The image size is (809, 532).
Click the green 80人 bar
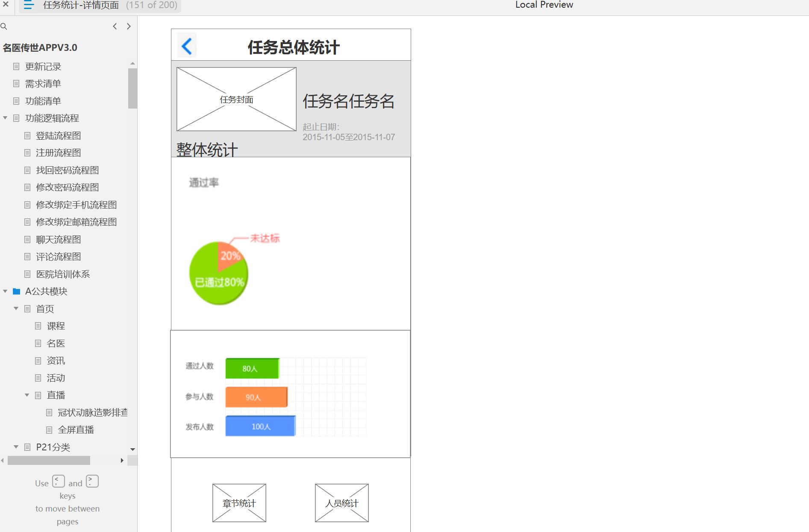(x=252, y=368)
